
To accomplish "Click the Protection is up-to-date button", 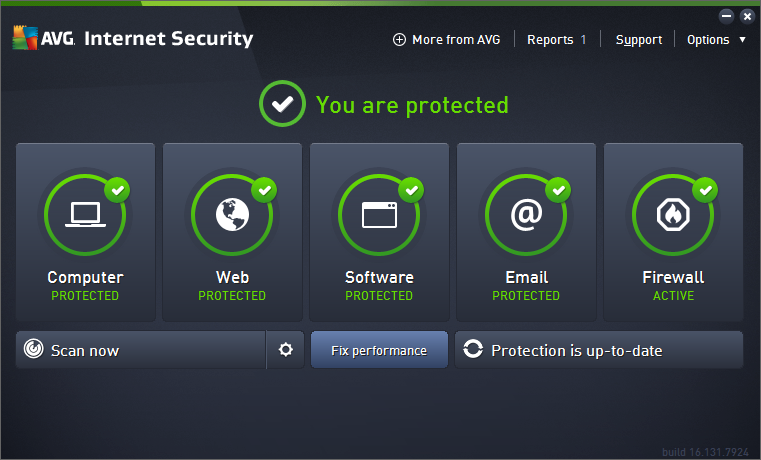I will (599, 350).
